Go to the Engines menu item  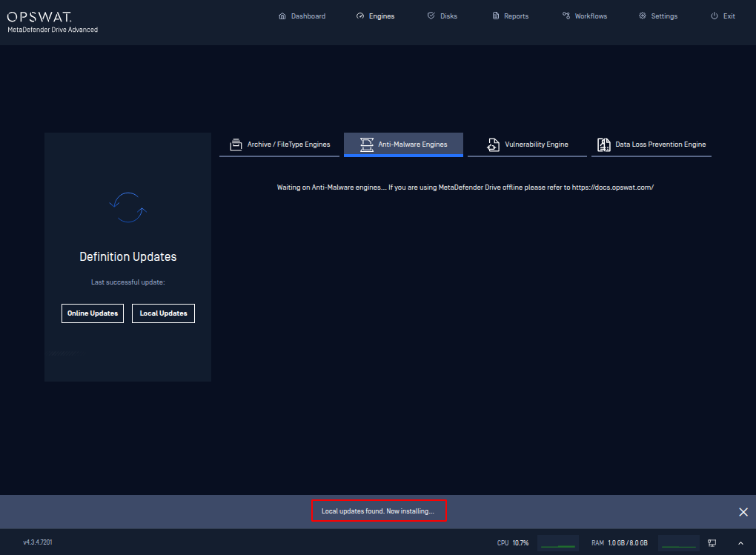pyautogui.click(x=375, y=16)
